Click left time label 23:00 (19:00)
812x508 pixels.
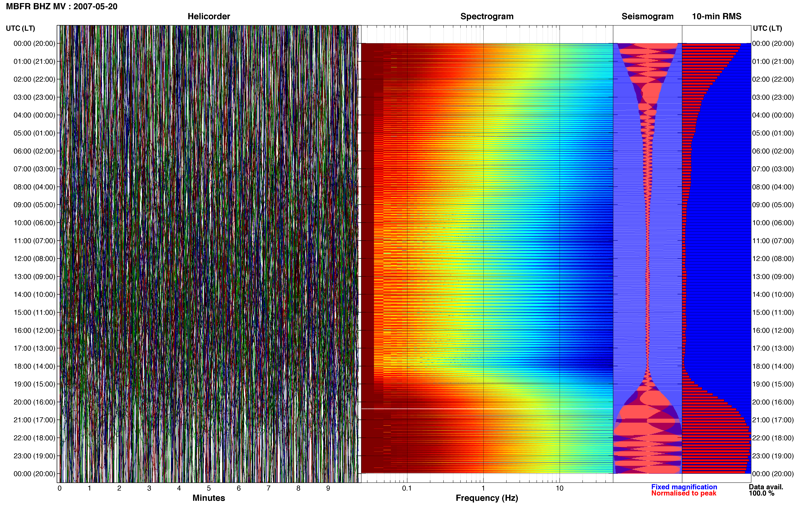(x=34, y=456)
